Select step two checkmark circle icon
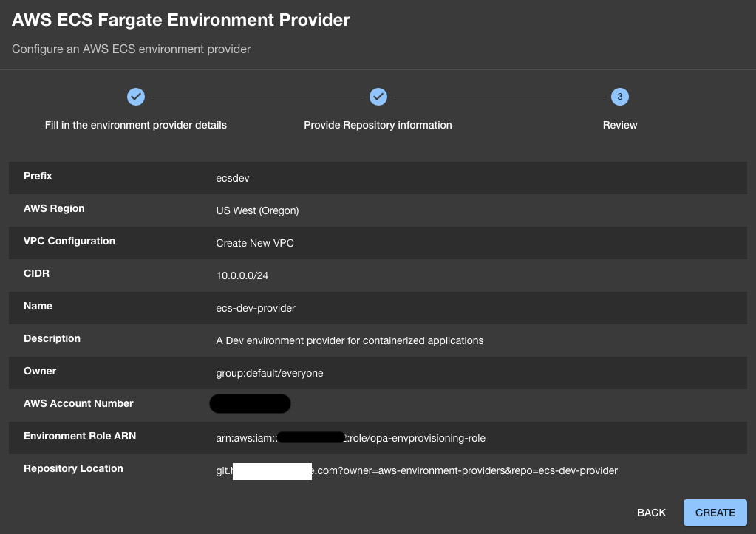 [378, 97]
